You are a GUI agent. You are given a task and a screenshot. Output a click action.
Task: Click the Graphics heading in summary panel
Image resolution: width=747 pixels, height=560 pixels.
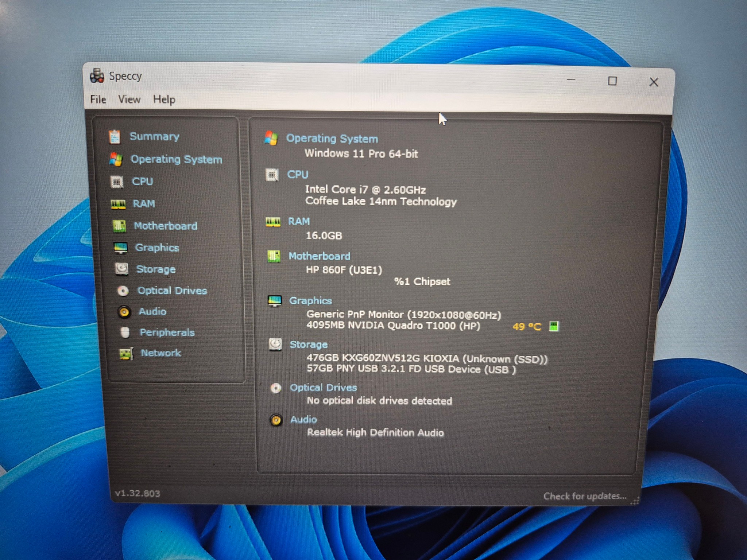click(x=310, y=301)
